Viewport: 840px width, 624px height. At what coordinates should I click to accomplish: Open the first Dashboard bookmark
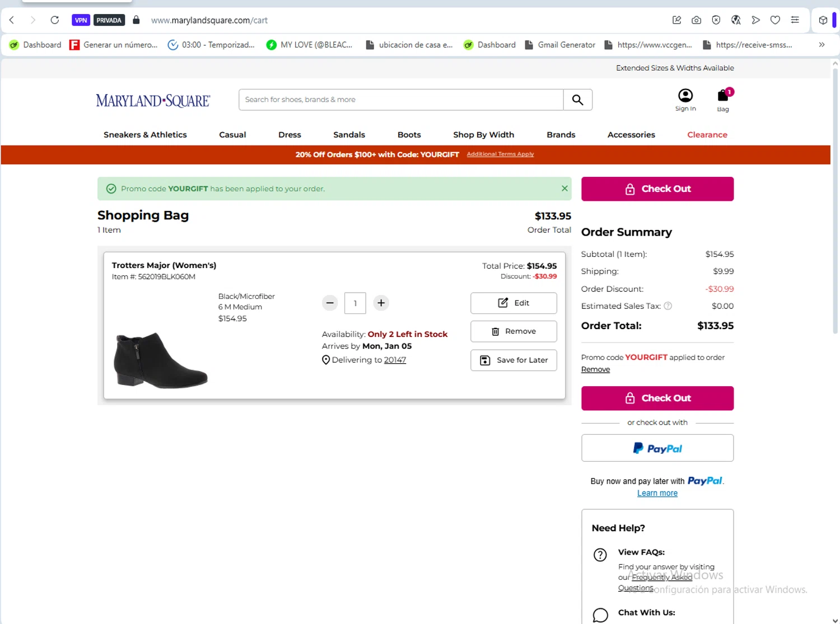coord(35,45)
